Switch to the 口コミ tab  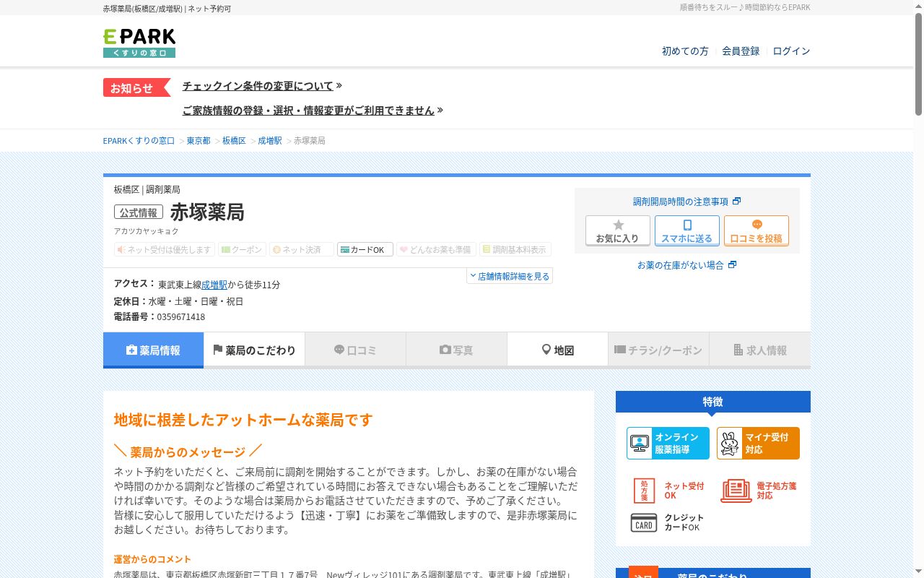pos(355,350)
